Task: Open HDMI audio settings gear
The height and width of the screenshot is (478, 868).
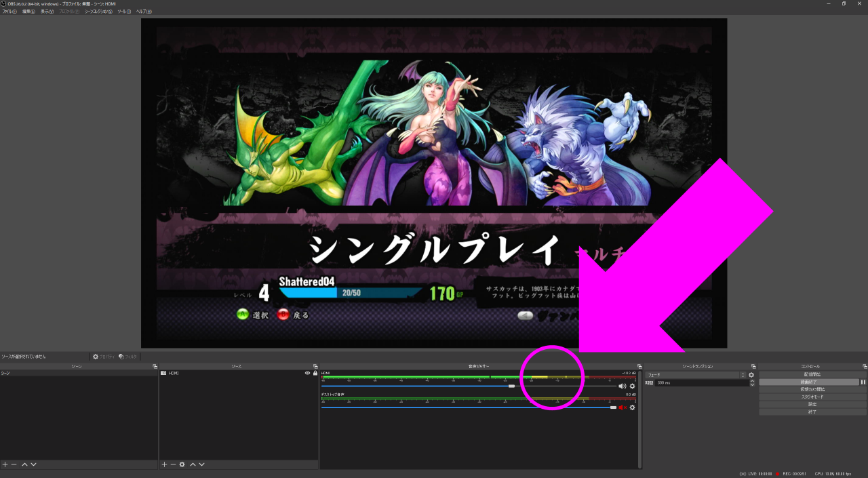Action: click(633, 386)
